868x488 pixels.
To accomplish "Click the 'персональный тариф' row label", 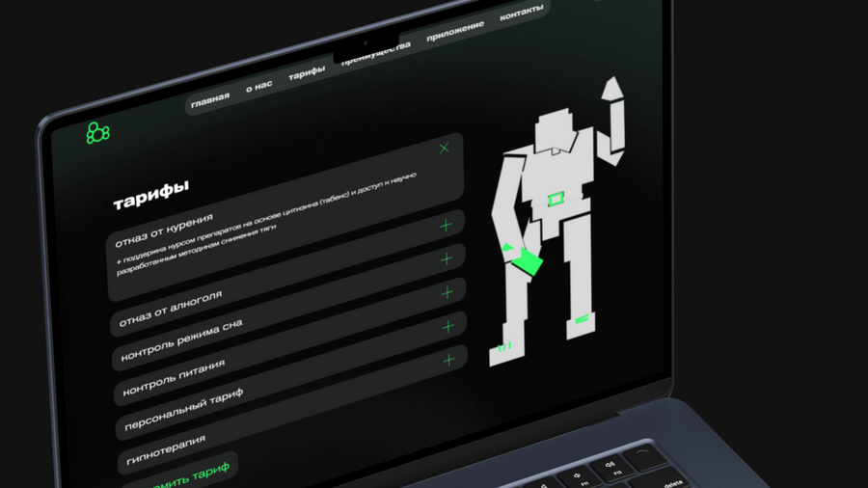I will click(184, 410).
